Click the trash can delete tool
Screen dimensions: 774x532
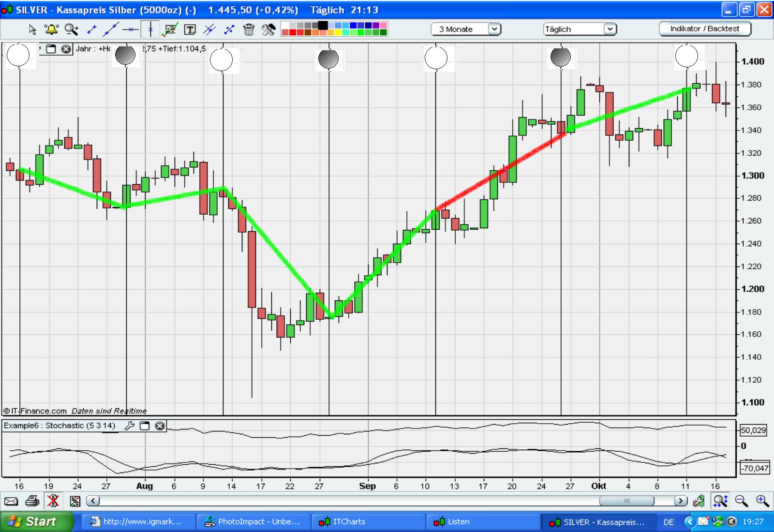click(249, 30)
